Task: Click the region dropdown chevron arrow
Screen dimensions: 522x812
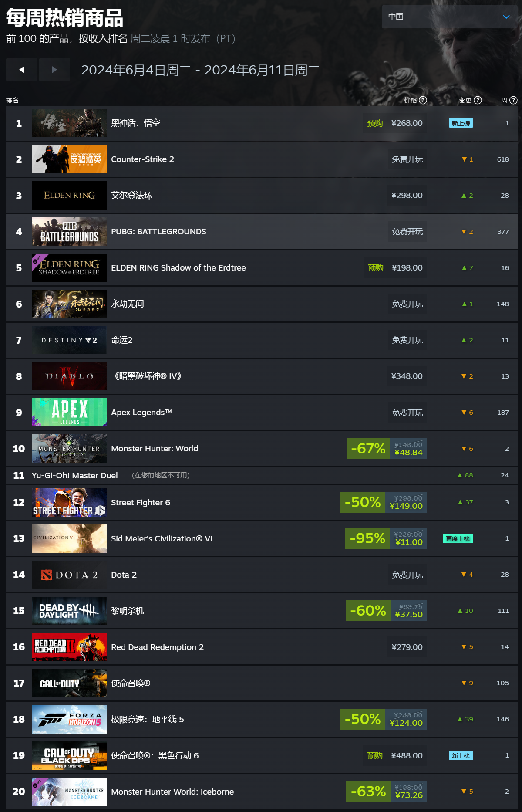Action: pos(506,17)
